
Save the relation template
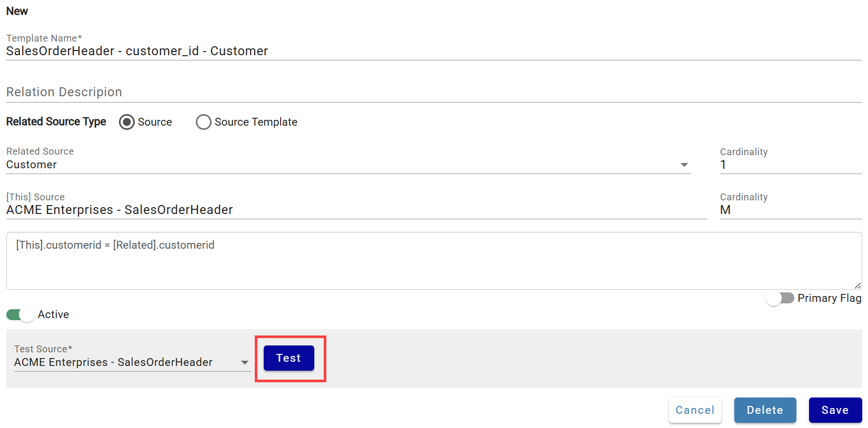click(835, 410)
